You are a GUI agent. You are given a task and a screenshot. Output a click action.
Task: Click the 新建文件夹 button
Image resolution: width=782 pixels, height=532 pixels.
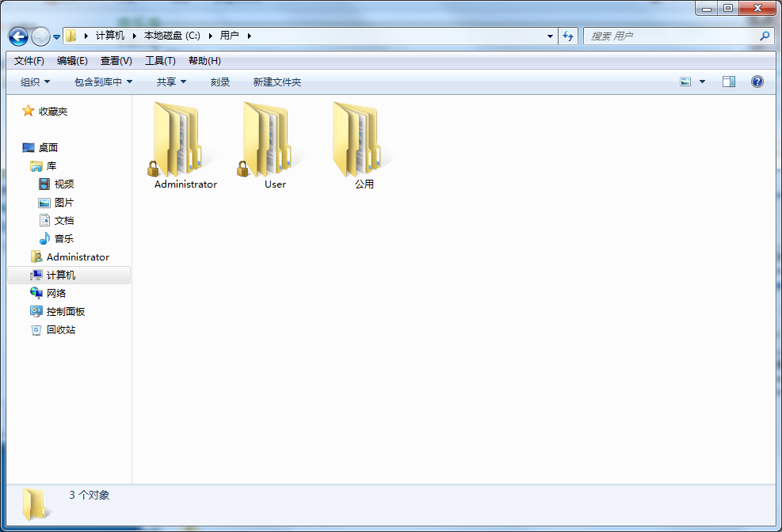click(277, 82)
